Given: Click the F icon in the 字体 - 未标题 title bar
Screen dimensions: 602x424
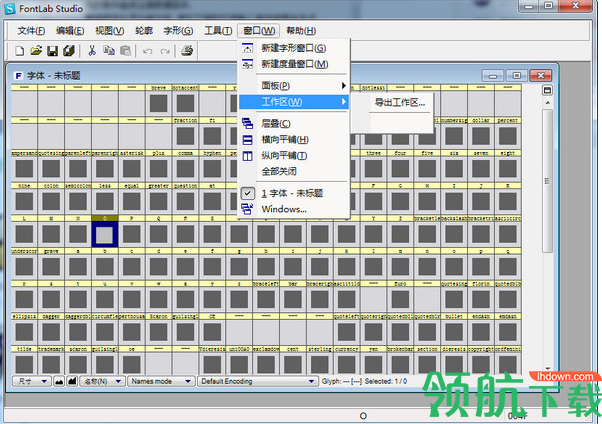Looking at the screenshot, I should (18, 76).
